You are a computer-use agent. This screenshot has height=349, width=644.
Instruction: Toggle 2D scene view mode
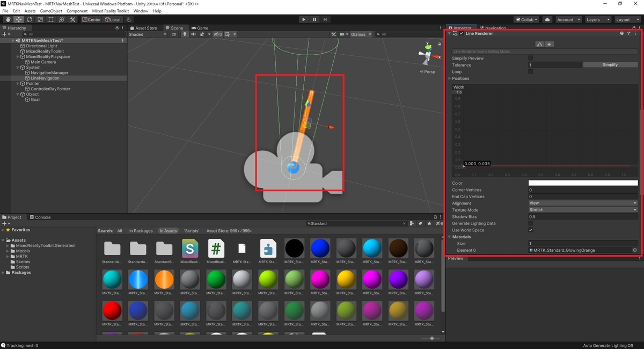174,34
